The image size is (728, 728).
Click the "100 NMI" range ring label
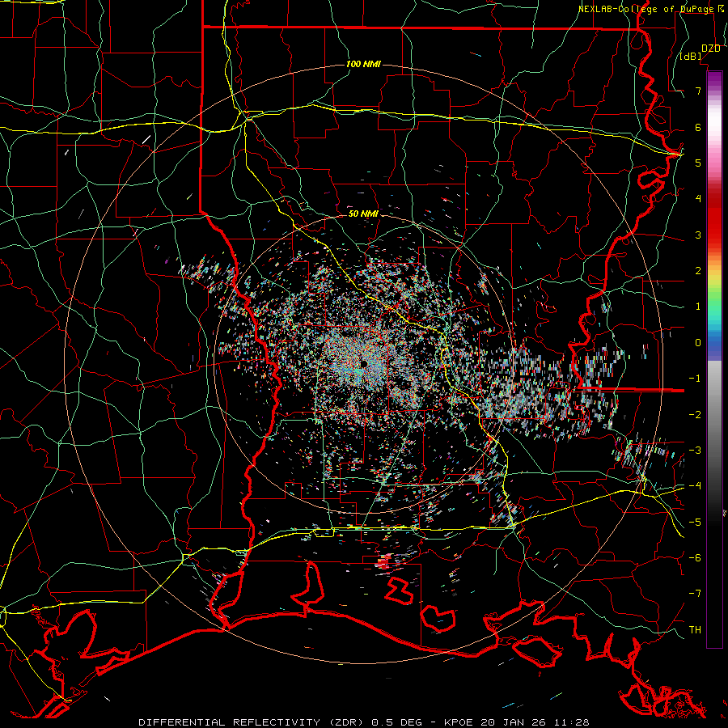point(363,64)
